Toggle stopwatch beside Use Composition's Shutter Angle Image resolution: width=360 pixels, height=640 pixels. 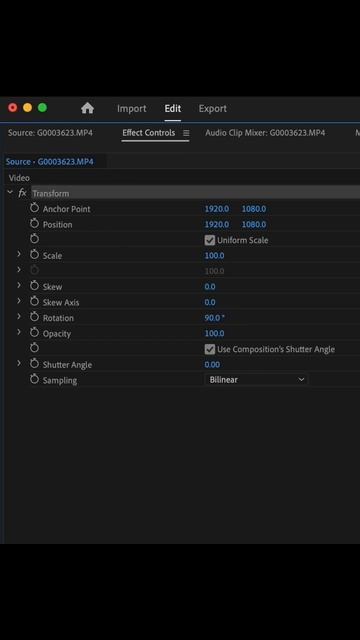pos(34,348)
